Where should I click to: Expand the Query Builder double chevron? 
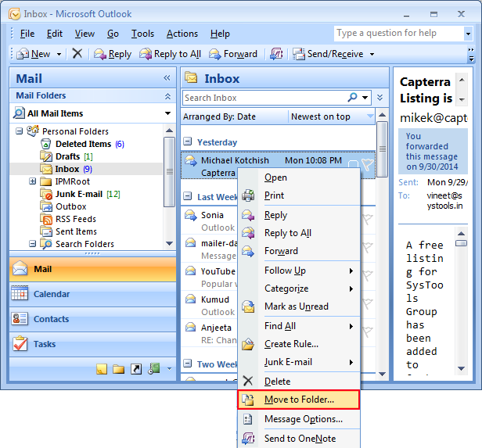[379, 98]
